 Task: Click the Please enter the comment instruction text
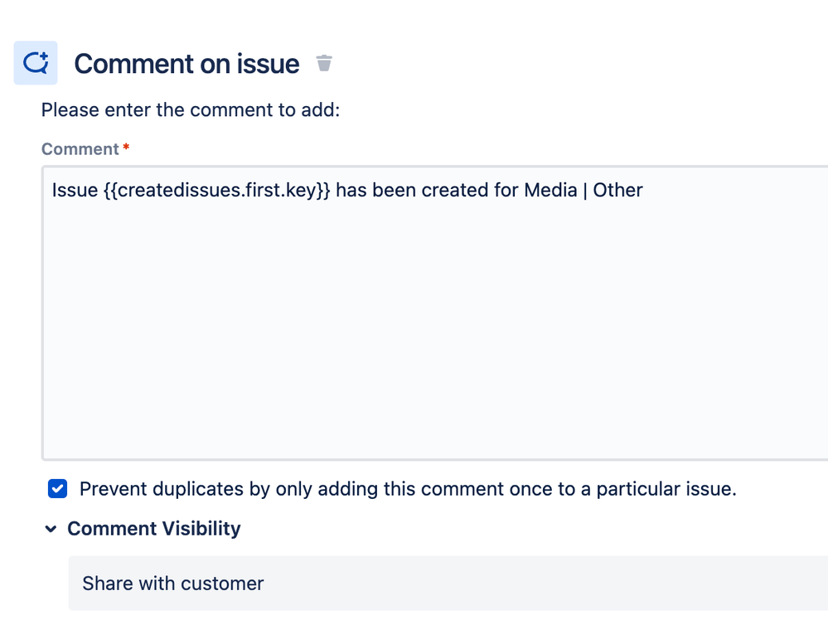pos(191,109)
